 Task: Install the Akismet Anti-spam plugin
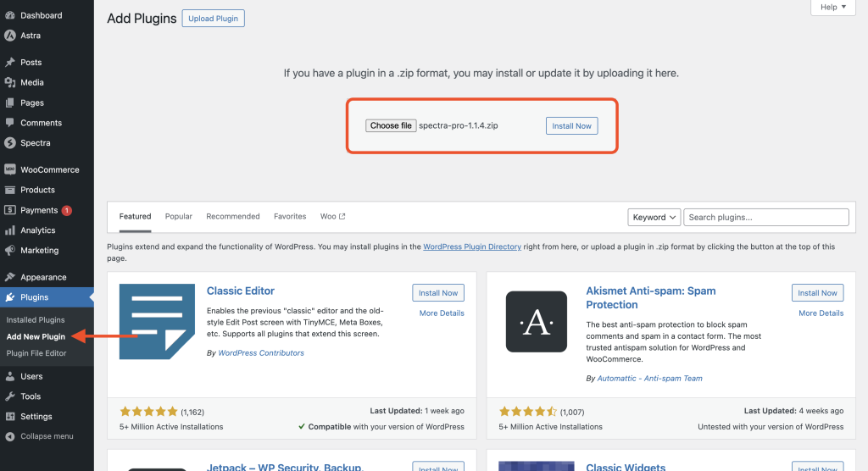(818, 293)
